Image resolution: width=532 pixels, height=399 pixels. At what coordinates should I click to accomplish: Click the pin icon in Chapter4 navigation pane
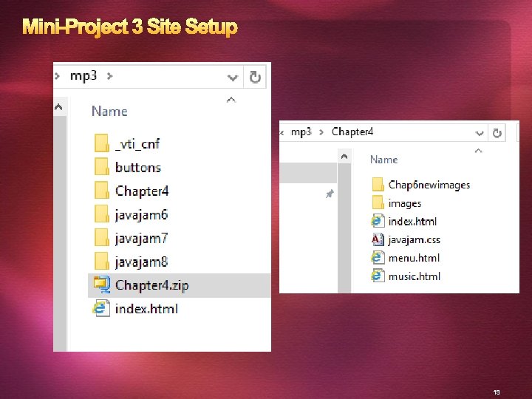[330, 194]
